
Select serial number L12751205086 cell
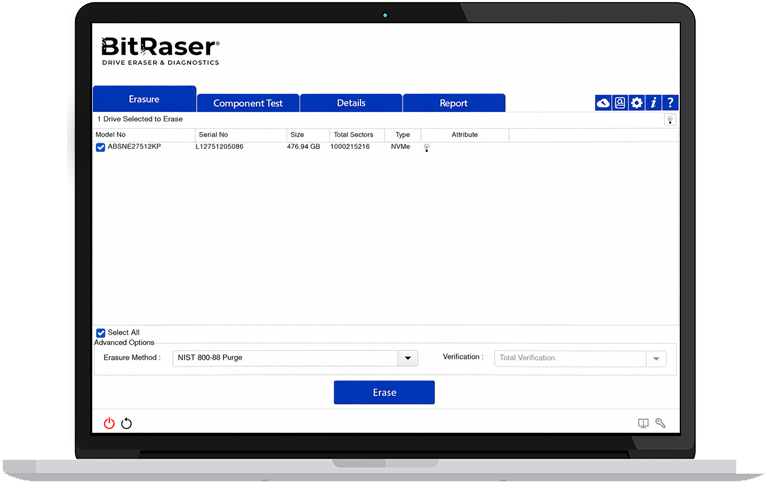[x=220, y=147]
